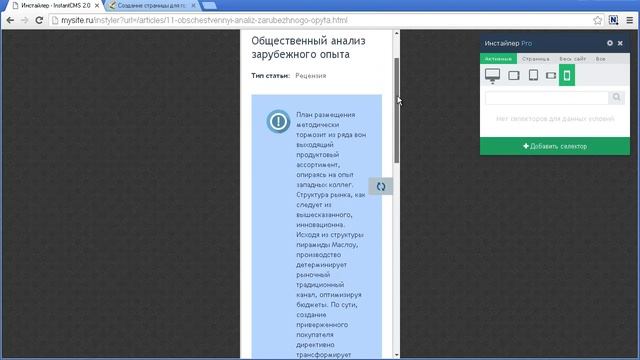Bookmark the page with the star icon
The image size is (640, 360).
(x=598, y=20)
